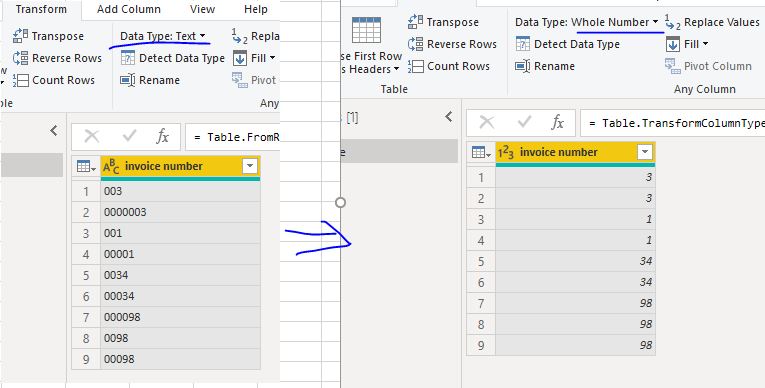Open filter dropdown of text invoice number column
The height and width of the screenshot is (388, 765).
click(x=250, y=166)
